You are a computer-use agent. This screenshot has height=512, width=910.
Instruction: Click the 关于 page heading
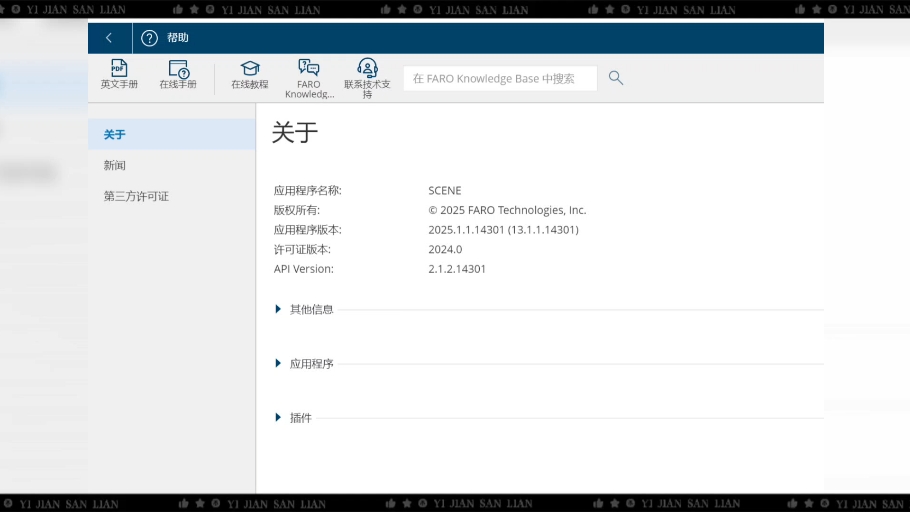(295, 132)
